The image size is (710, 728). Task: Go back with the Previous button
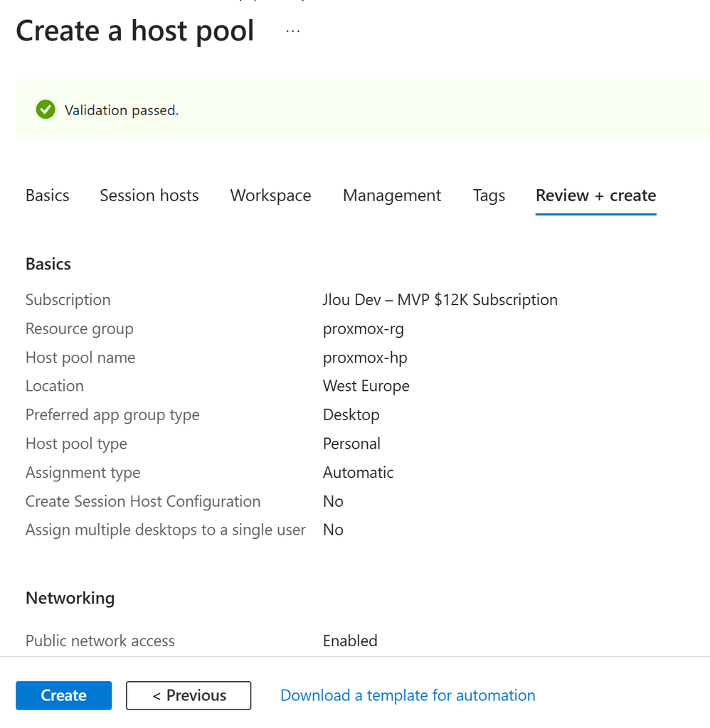pyautogui.click(x=189, y=695)
